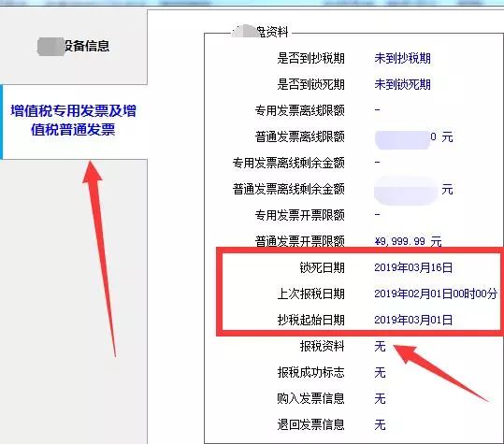Click the 是否到抄税期 label

pos(310,59)
